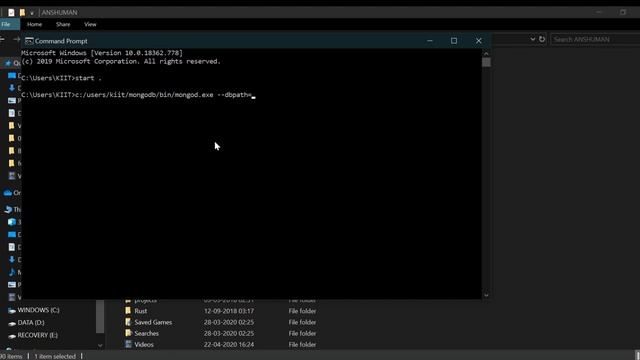Close the Command Prompt window
This screenshot has height=360, width=640.
click(x=478, y=41)
